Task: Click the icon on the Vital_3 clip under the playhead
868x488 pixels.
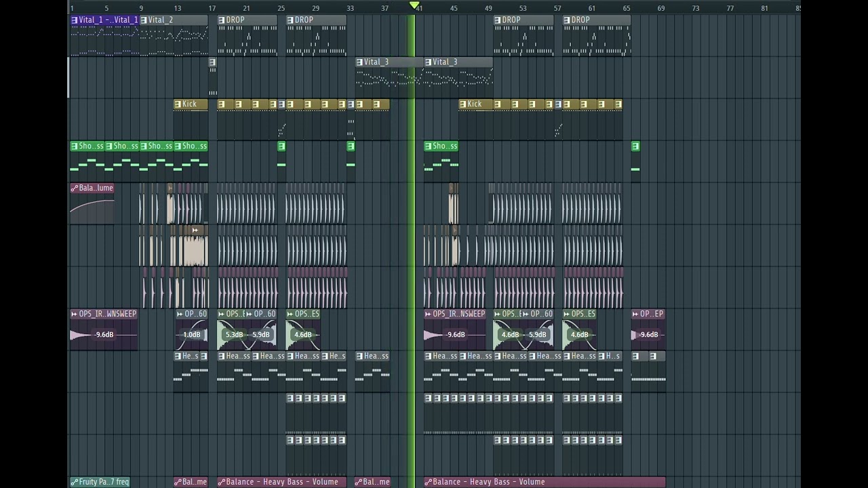Action: coord(359,62)
